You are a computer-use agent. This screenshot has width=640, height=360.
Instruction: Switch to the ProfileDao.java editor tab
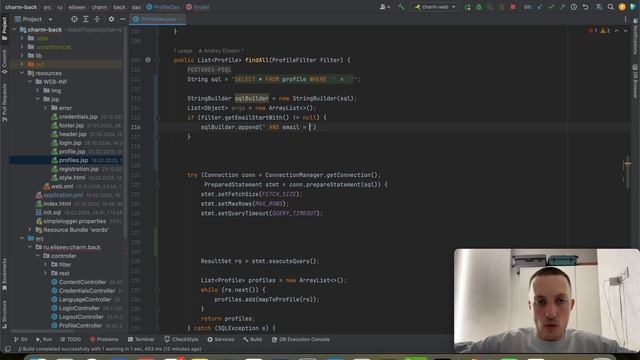(x=158, y=19)
